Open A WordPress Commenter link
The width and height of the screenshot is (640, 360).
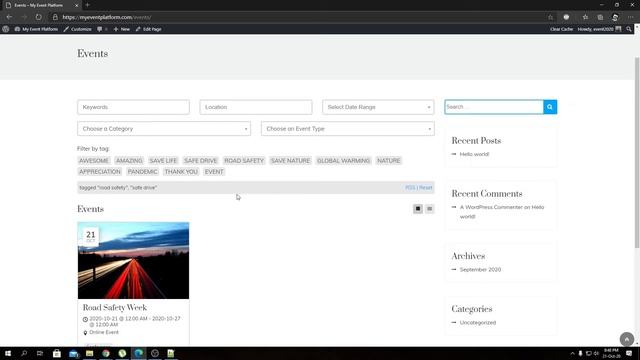pyautogui.click(x=491, y=207)
